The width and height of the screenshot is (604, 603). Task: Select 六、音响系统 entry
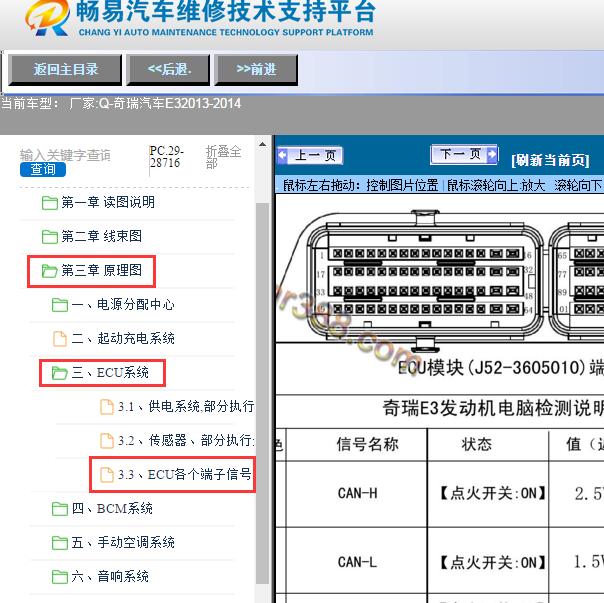coord(110,576)
